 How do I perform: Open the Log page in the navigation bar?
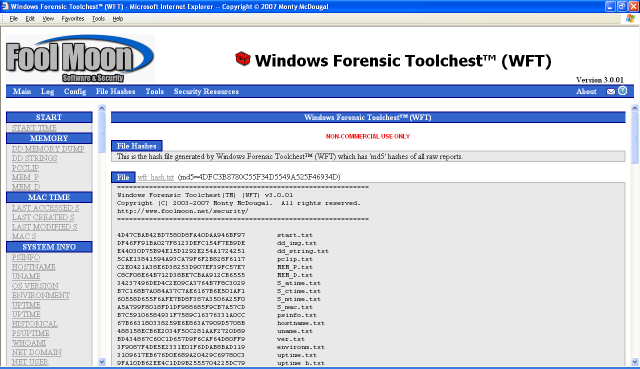pos(47,91)
